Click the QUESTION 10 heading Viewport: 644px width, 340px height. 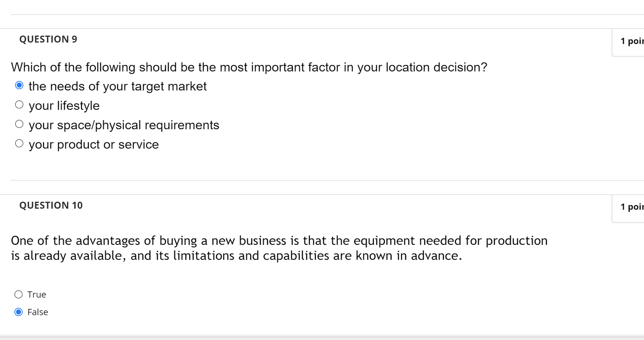point(51,205)
